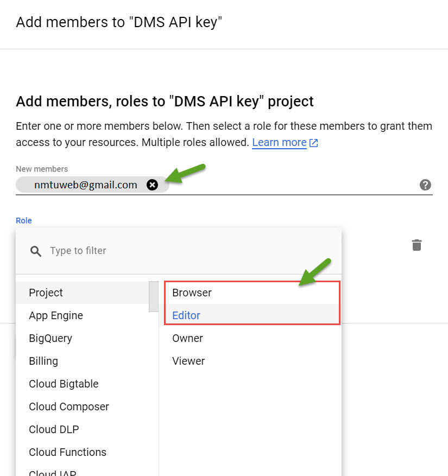Select Cloud Bigtable category
Screen dimensions: 448x476
(83, 384)
